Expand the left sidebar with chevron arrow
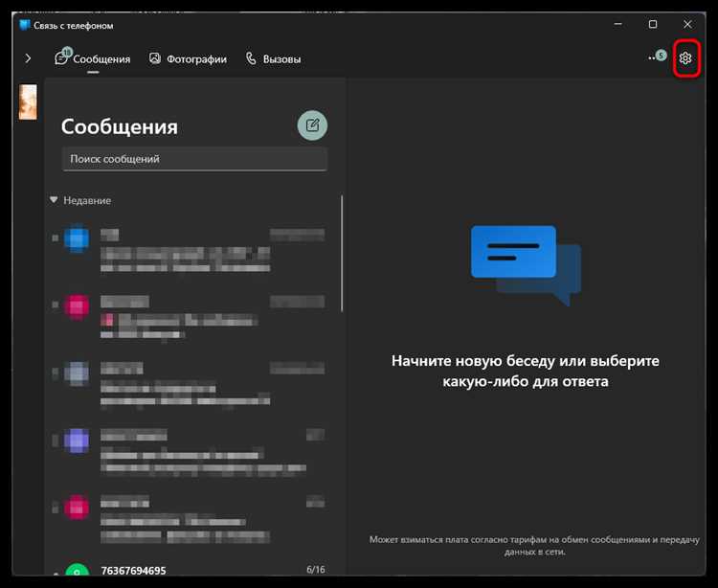 click(x=28, y=58)
